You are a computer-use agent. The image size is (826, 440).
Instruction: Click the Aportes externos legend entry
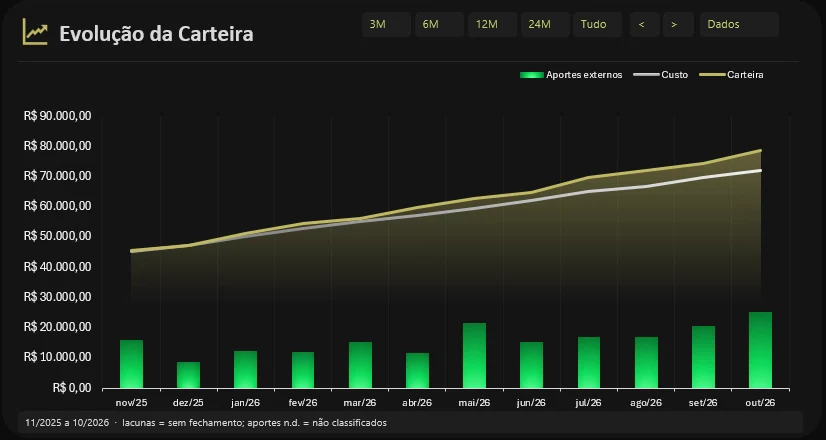point(571,75)
